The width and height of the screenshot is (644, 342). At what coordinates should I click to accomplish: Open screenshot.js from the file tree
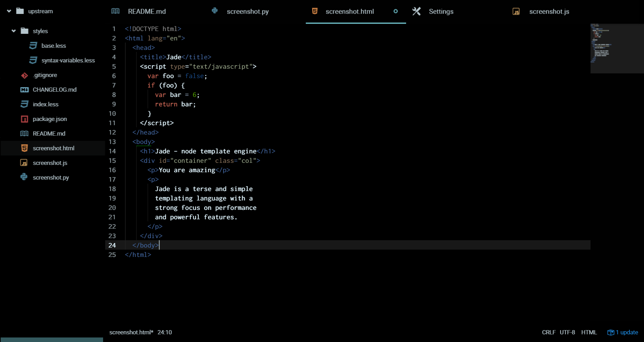coord(50,163)
